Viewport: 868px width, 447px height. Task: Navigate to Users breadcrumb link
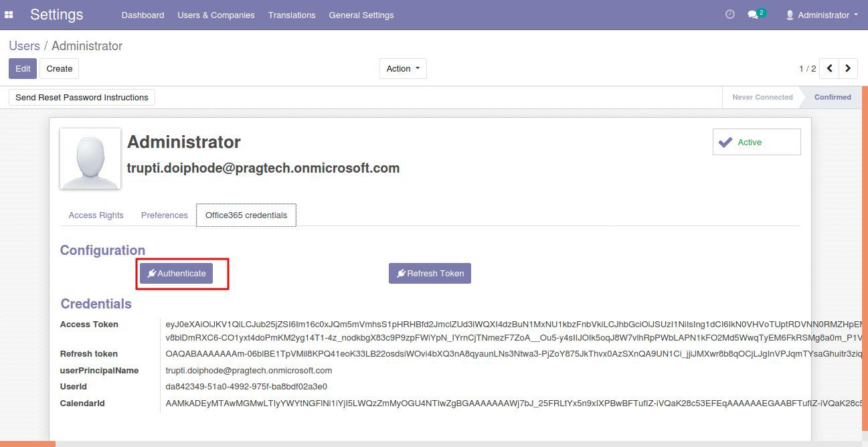24,46
